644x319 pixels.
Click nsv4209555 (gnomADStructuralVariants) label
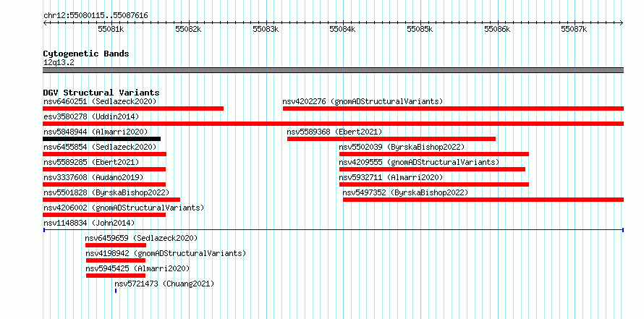pyautogui.click(x=419, y=162)
